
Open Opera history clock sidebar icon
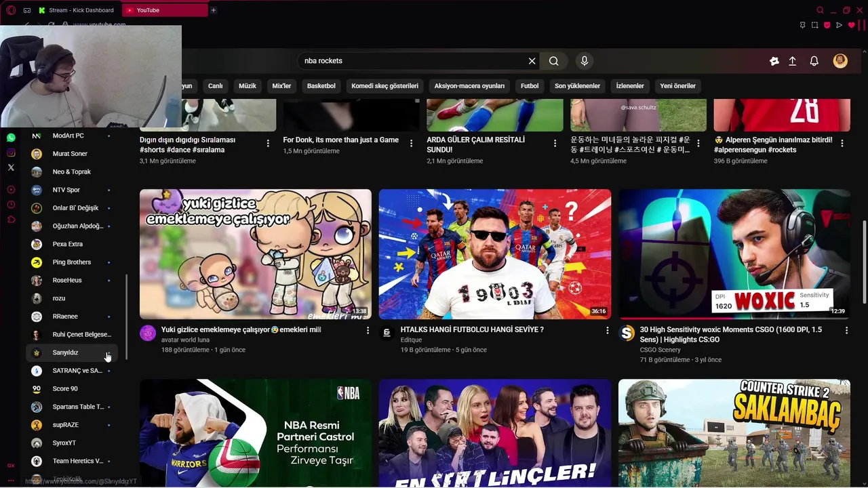click(11, 205)
